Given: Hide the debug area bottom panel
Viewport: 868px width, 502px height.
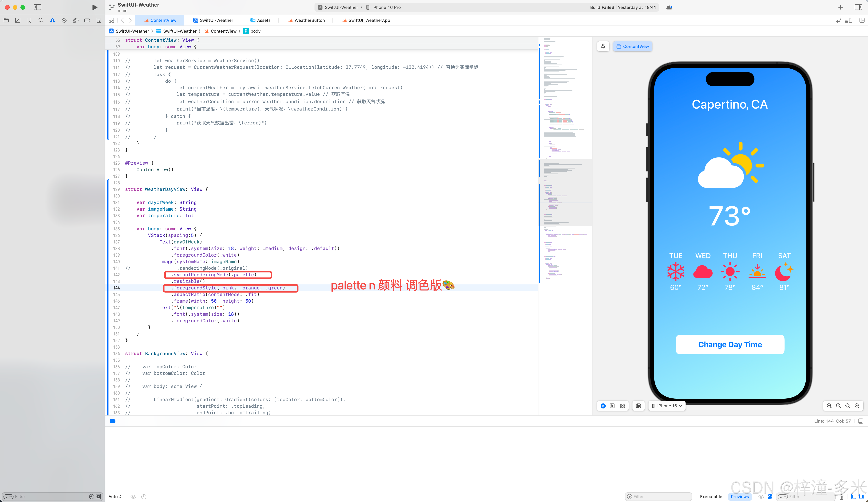Looking at the screenshot, I should tap(860, 421).
